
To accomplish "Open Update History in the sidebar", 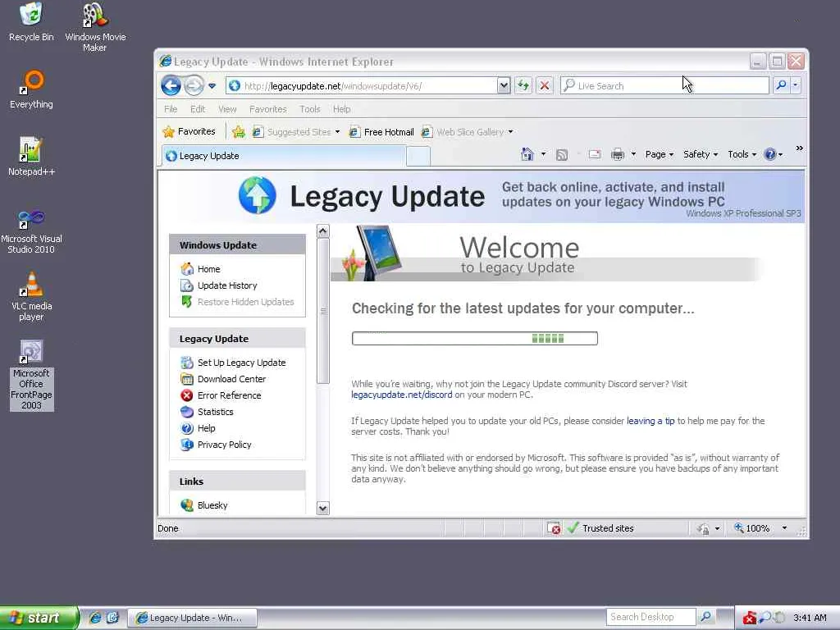I will pos(227,285).
